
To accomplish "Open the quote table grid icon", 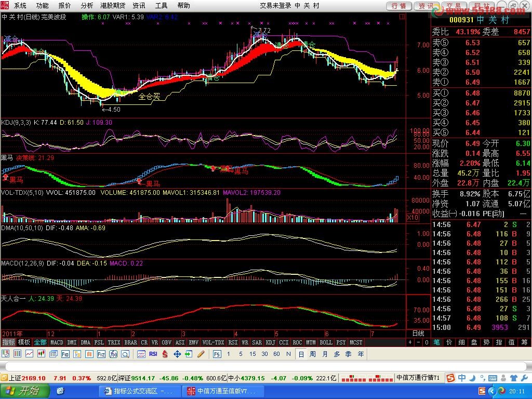I will tap(17, 354).
